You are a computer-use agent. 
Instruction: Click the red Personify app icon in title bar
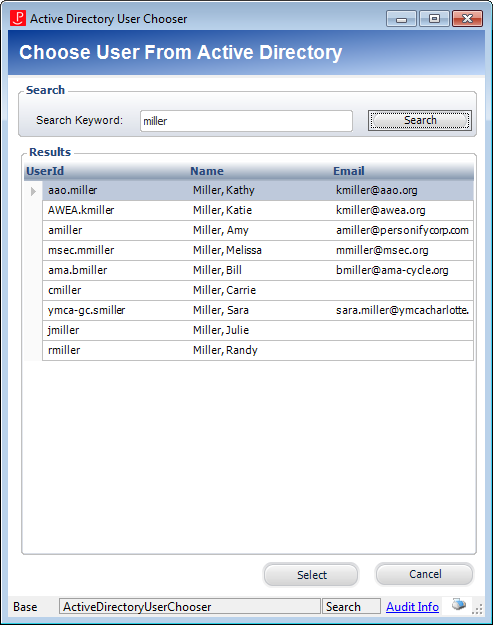tap(18, 18)
